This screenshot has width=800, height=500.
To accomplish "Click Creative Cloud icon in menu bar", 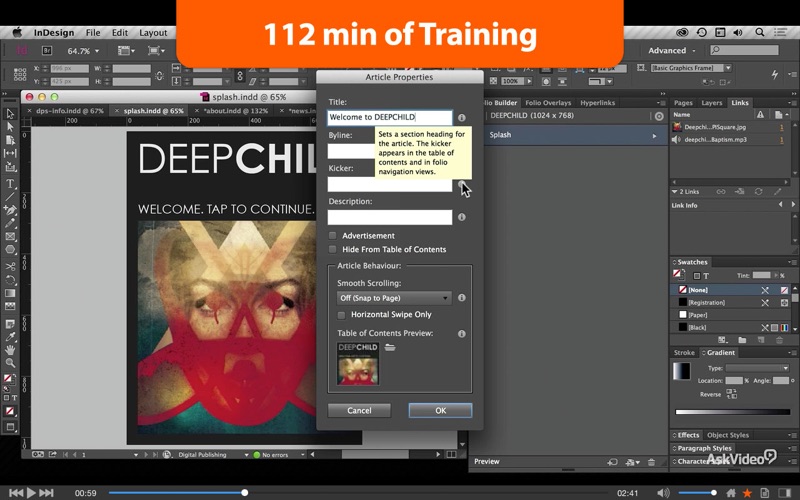I will click(682, 32).
